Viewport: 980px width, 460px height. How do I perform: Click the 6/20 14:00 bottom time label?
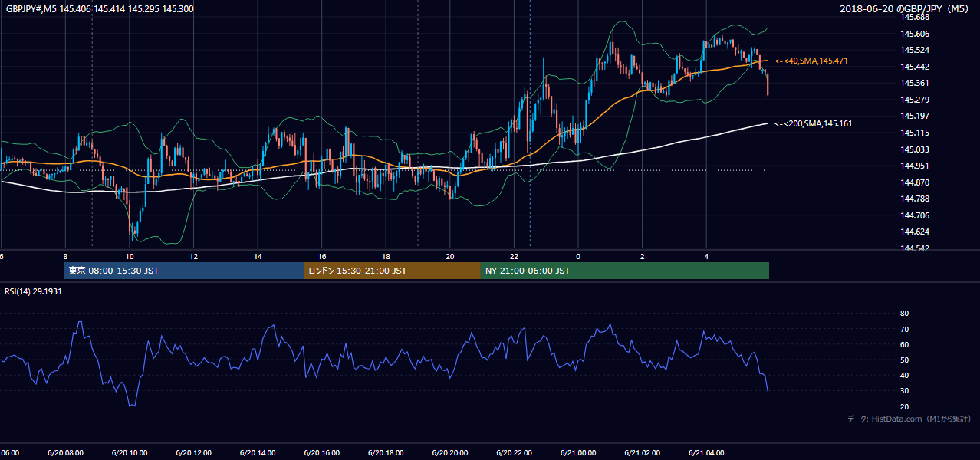pos(258,453)
